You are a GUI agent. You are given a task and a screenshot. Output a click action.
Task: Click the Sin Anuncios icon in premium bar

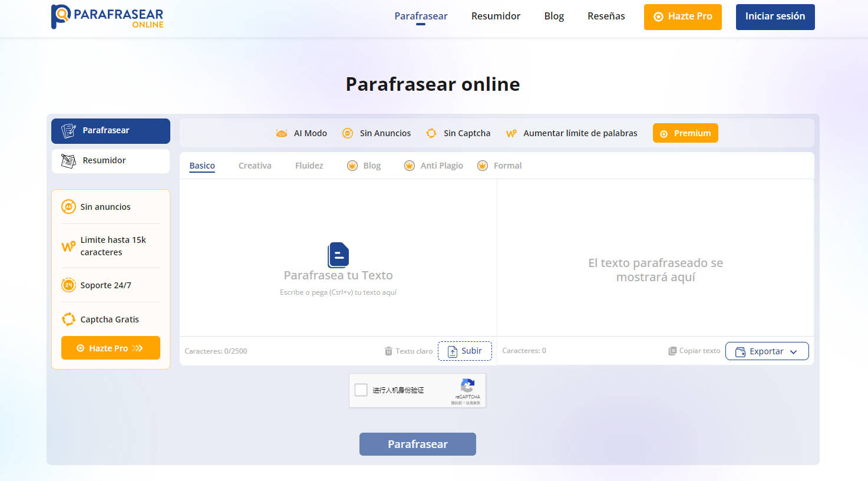tap(348, 133)
